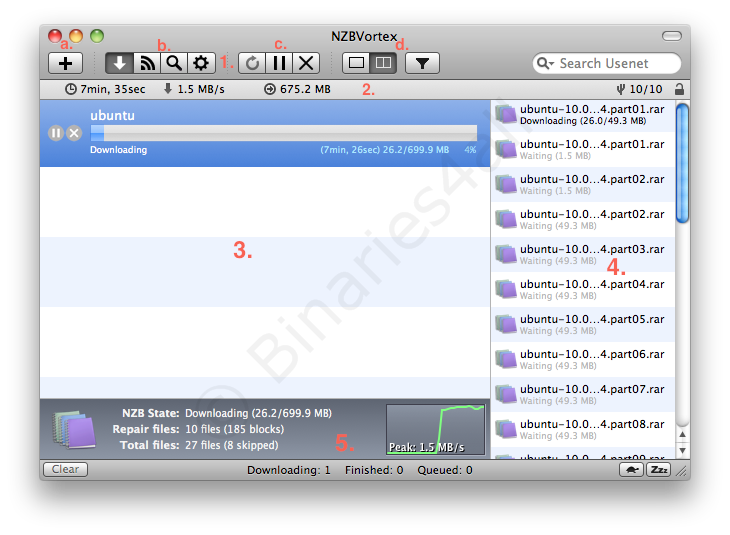Select the part05.rar file row
The width and height of the screenshot is (730, 535).
tap(583, 324)
